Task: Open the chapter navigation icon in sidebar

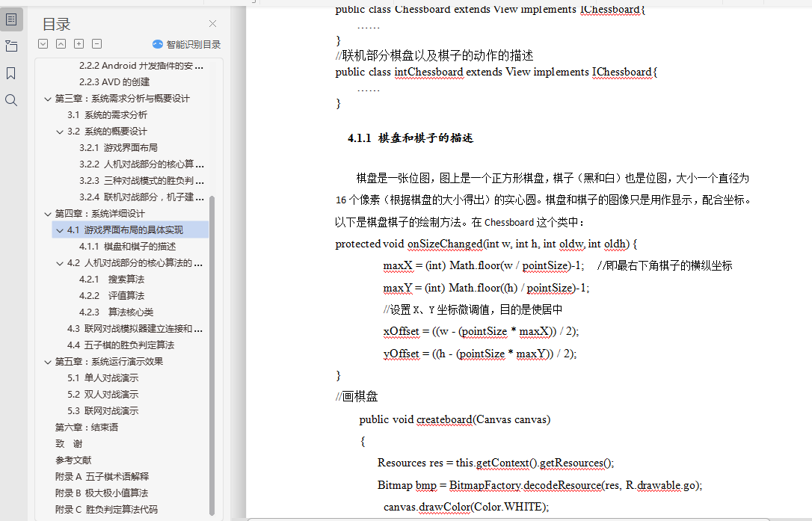Action: (x=11, y=46)
